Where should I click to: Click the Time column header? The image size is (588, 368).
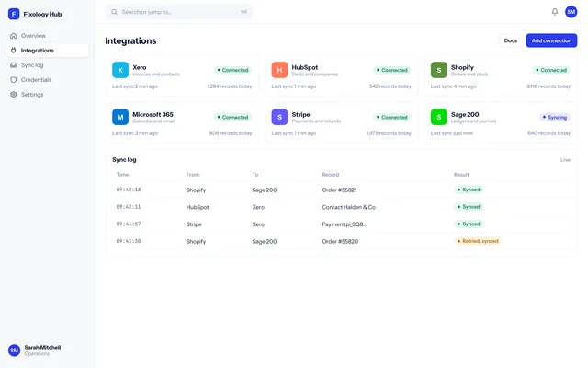coord(122,175)
